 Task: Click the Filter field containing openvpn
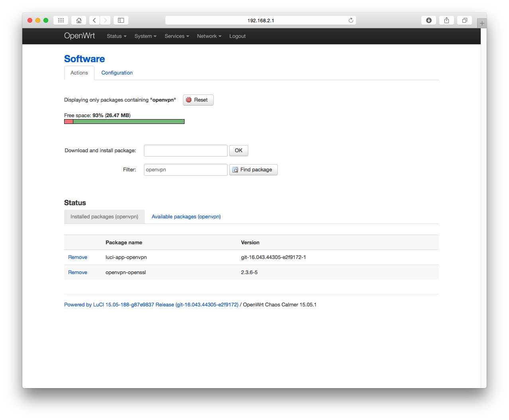coord(186,170)
